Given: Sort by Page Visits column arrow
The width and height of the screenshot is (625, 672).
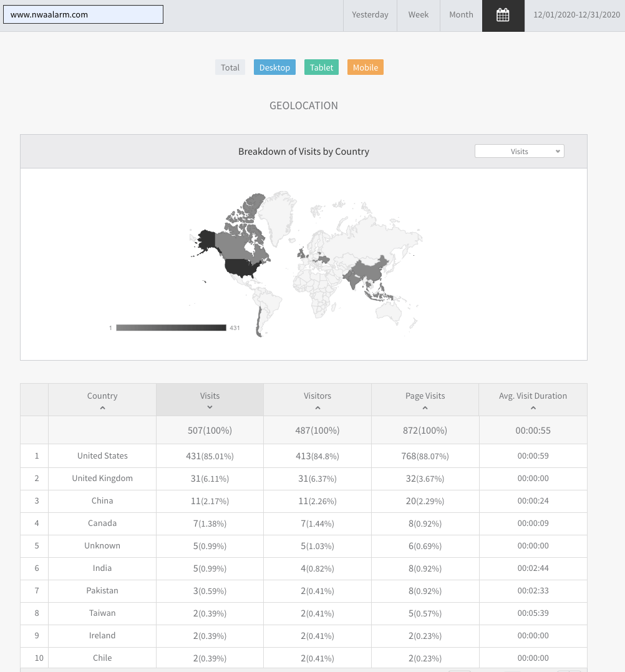Looking at the screenshot, I should coord(425,408).
